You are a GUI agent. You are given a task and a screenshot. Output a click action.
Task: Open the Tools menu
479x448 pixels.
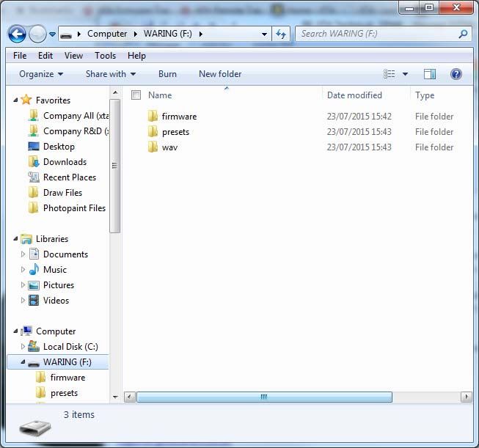pyautogui.click(x=106, y=56)
